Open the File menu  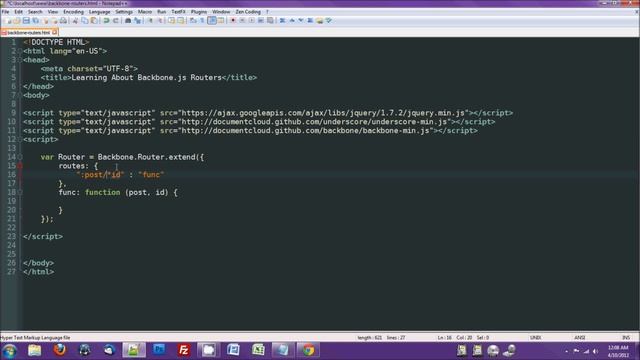pyautogui.click(x=5, y=12)
